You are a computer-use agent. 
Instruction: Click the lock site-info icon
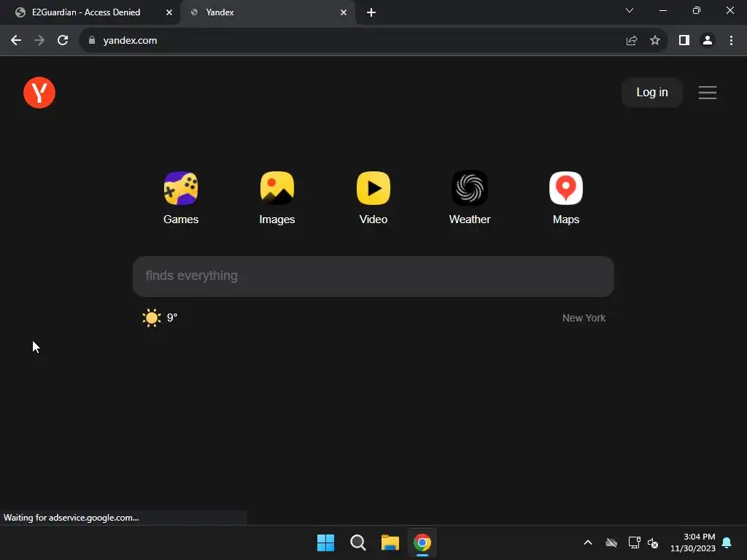92,41
